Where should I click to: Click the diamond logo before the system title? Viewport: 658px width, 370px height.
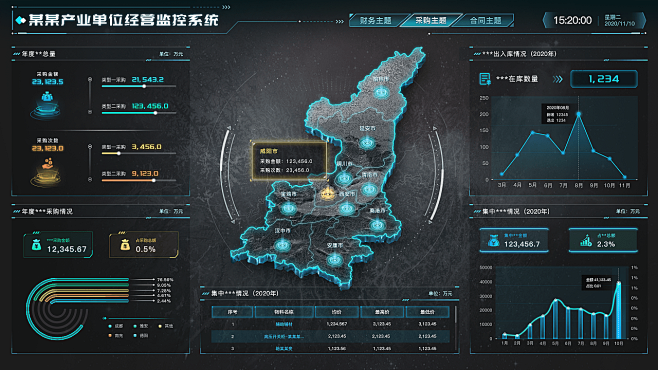tap(20, 20)
